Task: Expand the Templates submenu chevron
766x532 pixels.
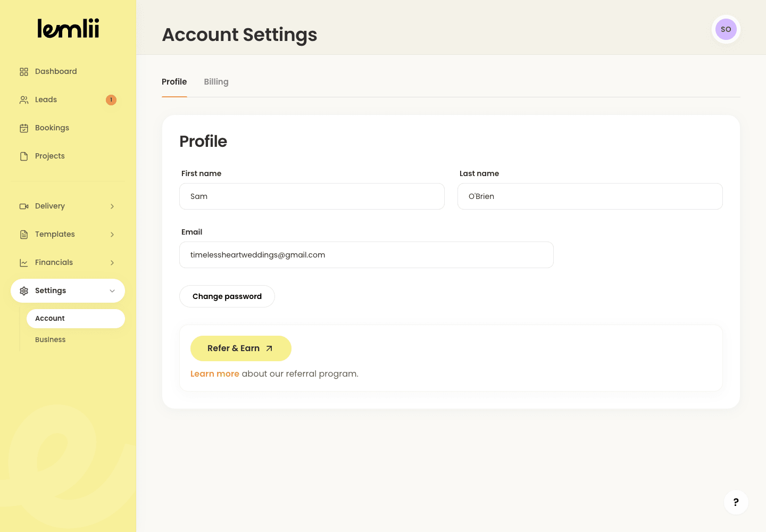Action: point(112,235)
